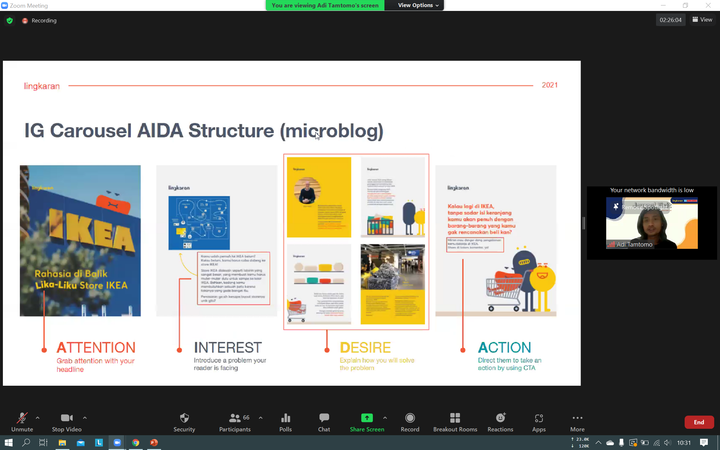
Task: Click the '2021' text on slide
Action: (550, 85)
